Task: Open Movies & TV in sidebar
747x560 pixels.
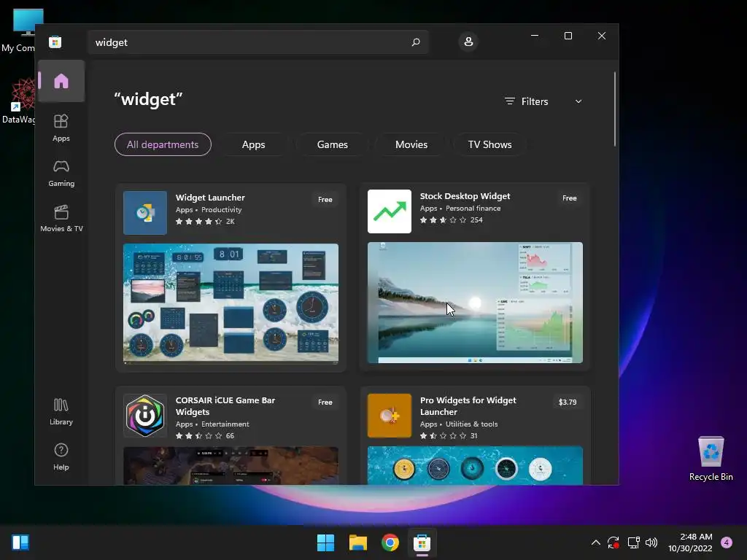Action: (61, 218)
